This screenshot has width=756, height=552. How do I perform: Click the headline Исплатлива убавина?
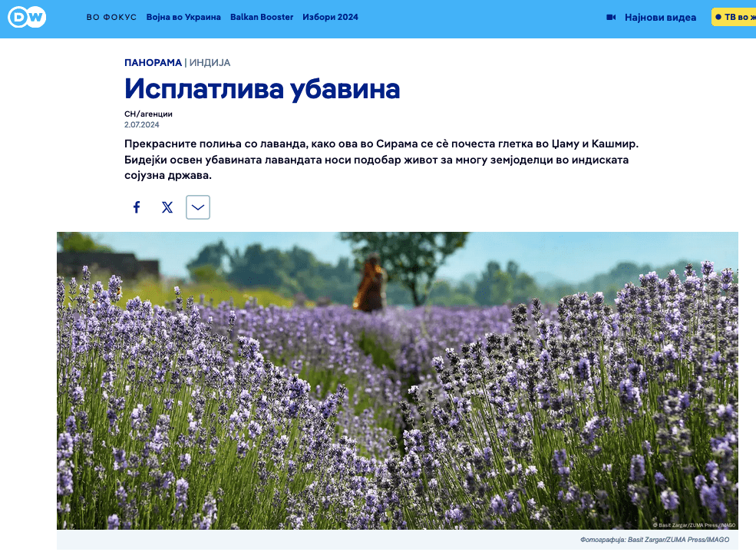coord(262,89)
